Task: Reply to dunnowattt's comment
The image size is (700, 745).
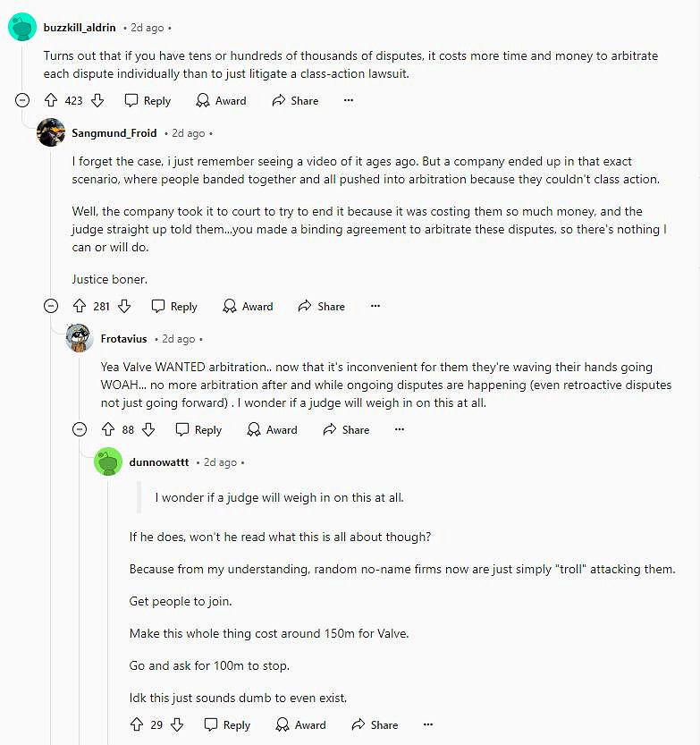Action: click(x=227, y=725)
